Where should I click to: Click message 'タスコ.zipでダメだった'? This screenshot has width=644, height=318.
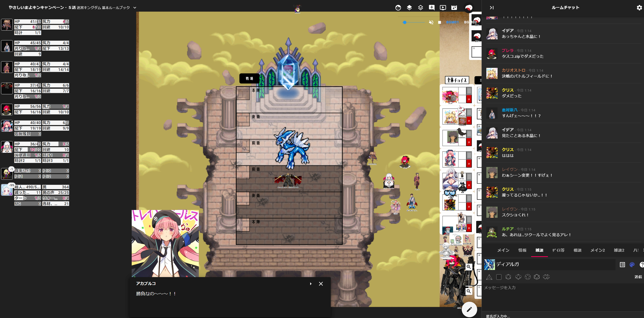[522, 56]
